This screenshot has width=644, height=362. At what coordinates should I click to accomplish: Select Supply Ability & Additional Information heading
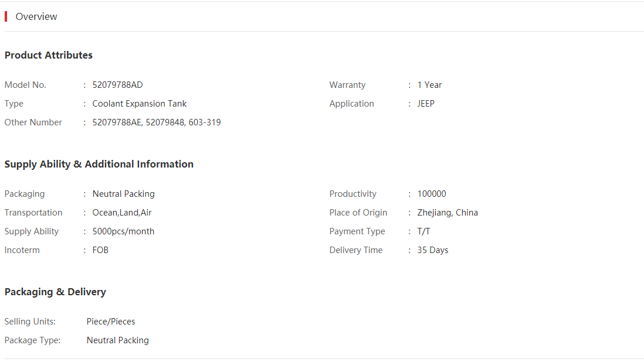click(x=99, y=164)
